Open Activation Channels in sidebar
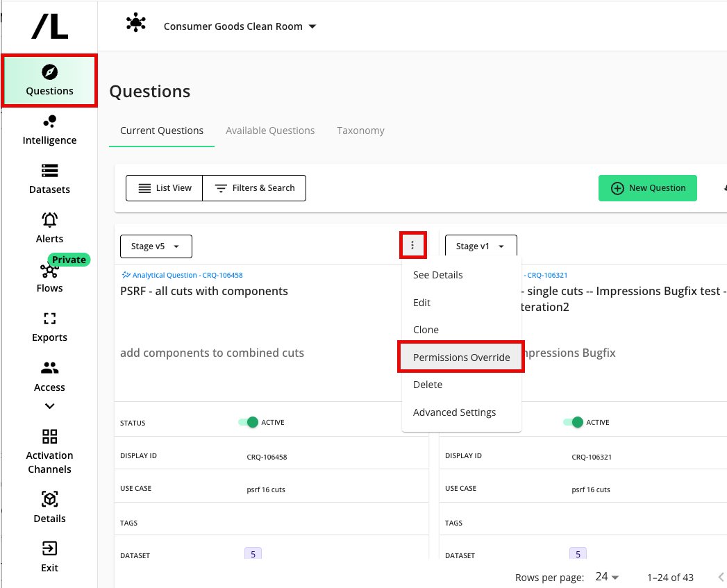 tap(49, 451)
